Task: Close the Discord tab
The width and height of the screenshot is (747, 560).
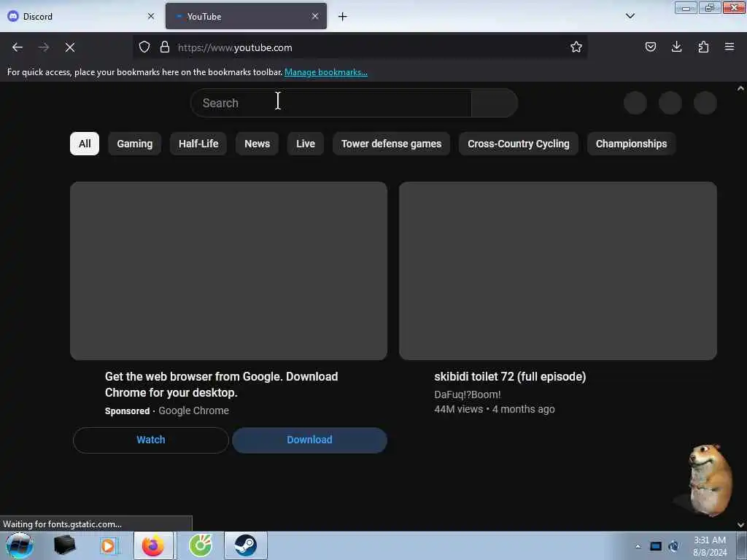Action: point(151,16)
